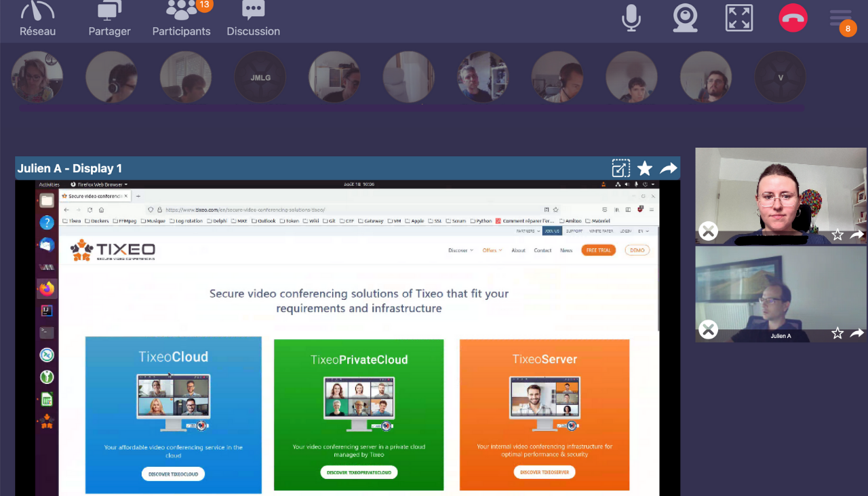Viewport: 868px width, 496px height.
Task: Click Terminal icon in shared dock
Action: (x=47, y=332)
